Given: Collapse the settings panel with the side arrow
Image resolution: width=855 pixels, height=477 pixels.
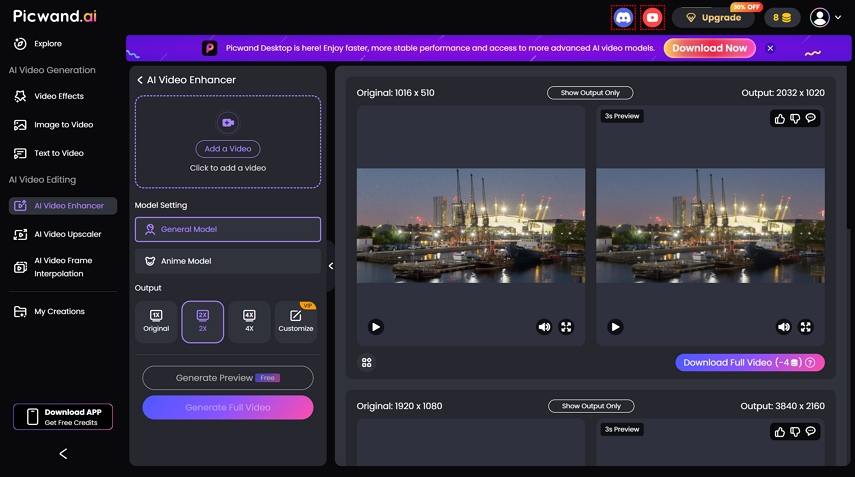Looking at the screenshot, I should [x=330, y=266].
